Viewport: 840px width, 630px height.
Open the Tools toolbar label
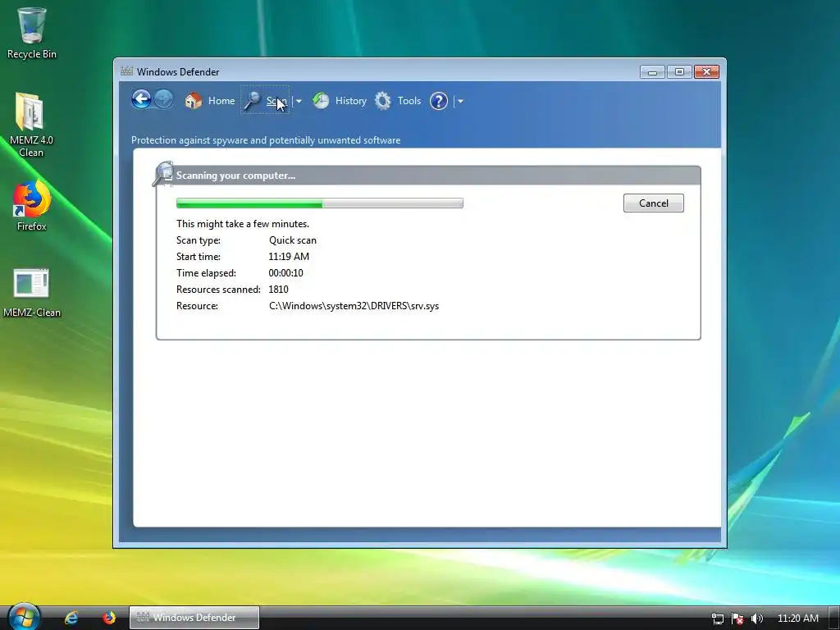coord(409,101)
